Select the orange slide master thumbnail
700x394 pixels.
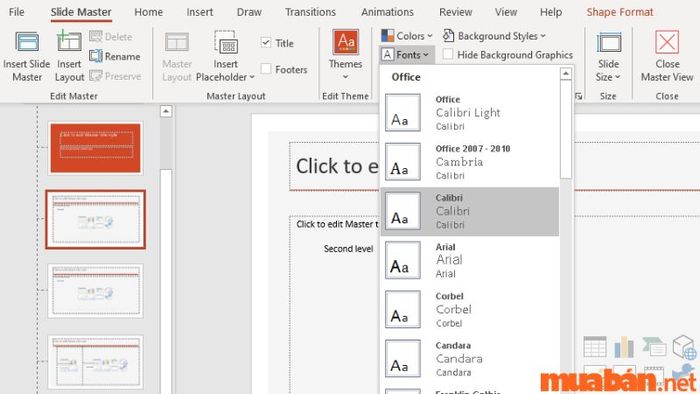(x=96, y=148)
